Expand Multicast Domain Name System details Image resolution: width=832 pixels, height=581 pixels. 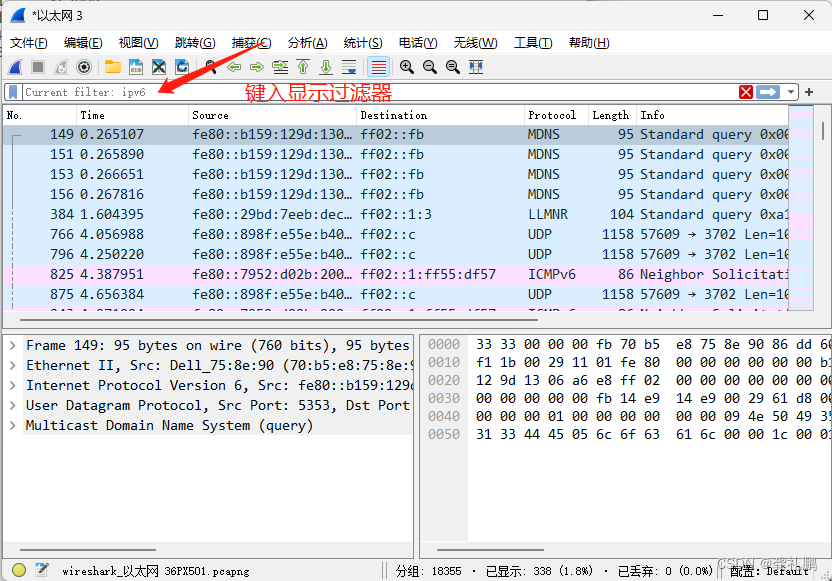point(12,426)
